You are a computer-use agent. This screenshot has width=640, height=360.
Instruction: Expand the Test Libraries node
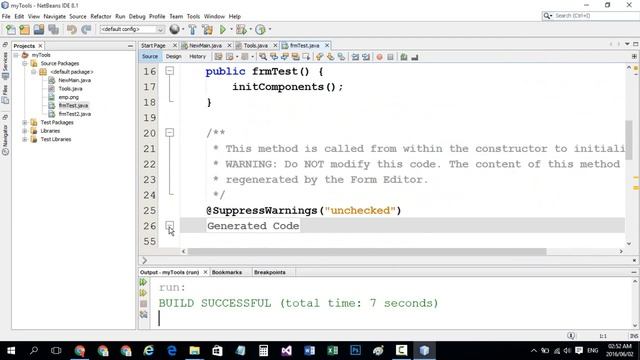24,140
